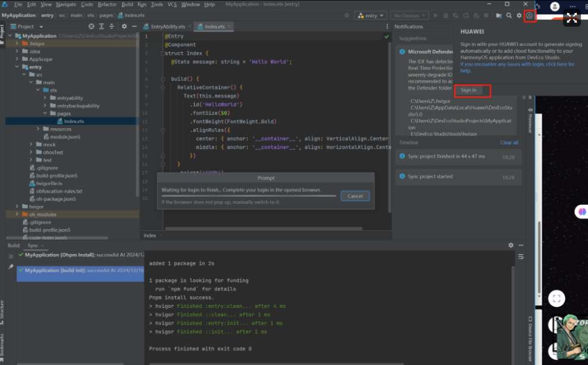Switch to the EntryAbility.ets tab

[167, 27]
